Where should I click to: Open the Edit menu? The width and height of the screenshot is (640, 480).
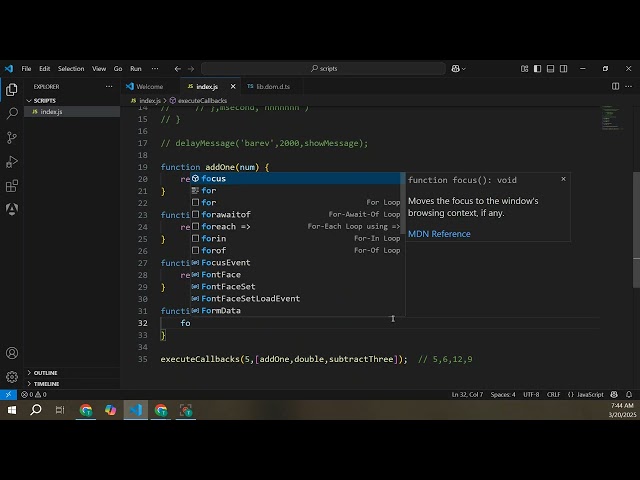tap(44, 69)
